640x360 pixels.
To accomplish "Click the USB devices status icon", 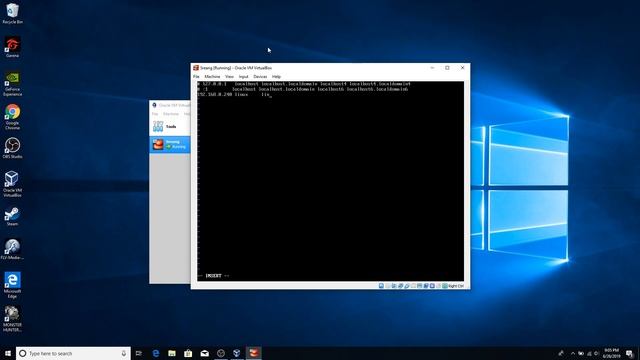I will coord(407,286).
